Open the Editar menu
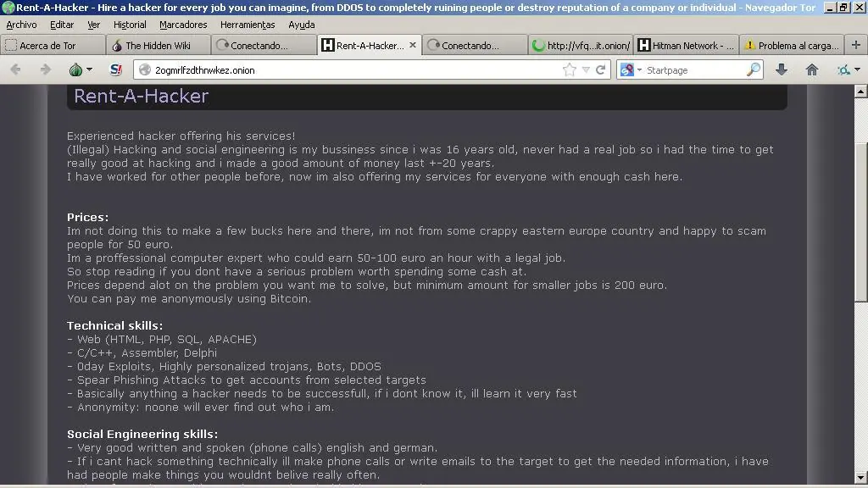 [x=61, y=25]
